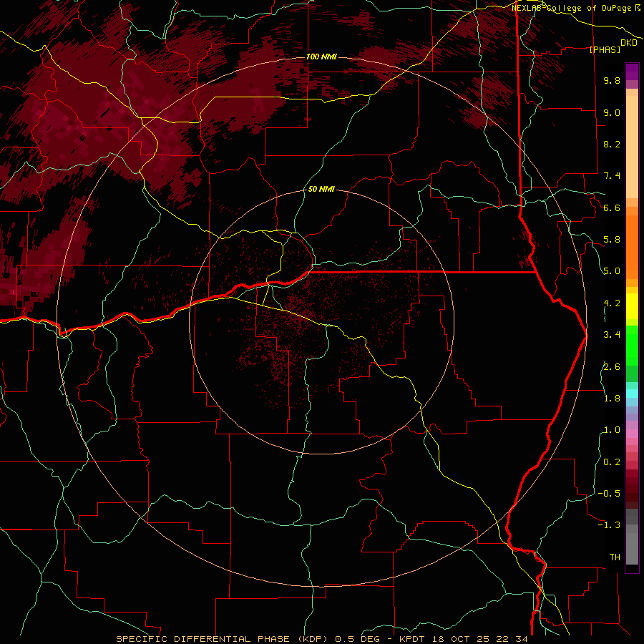The image size is (644, 644).
Task: Click the "TH" threshold label on the scale
Action: click(615, 557)
